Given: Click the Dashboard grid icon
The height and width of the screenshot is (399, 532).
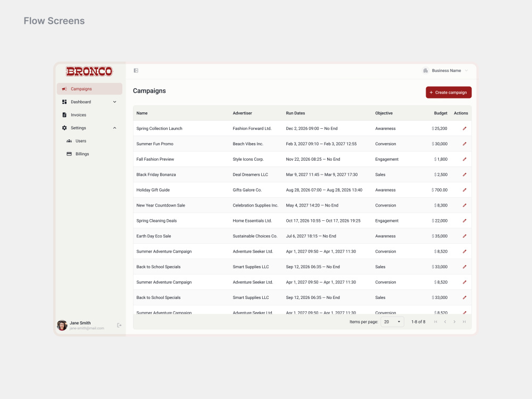Looking at the screenshot, I should tap(64, 102).
